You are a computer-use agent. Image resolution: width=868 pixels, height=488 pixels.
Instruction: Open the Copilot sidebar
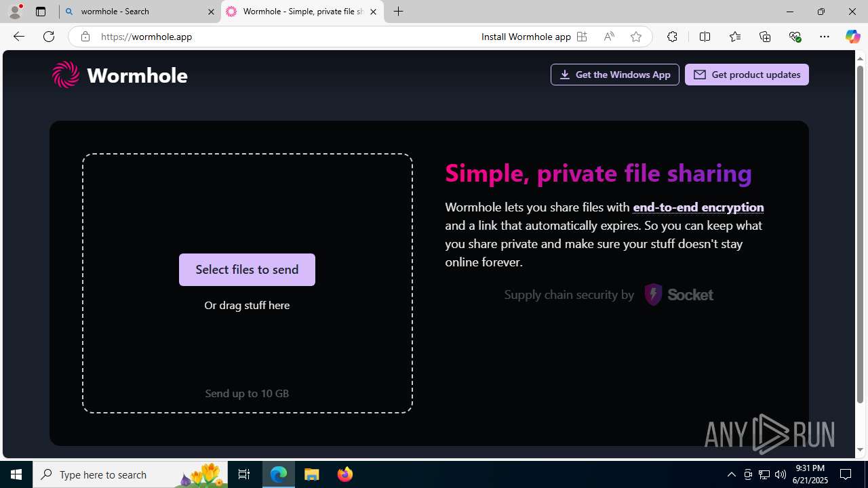852,37
